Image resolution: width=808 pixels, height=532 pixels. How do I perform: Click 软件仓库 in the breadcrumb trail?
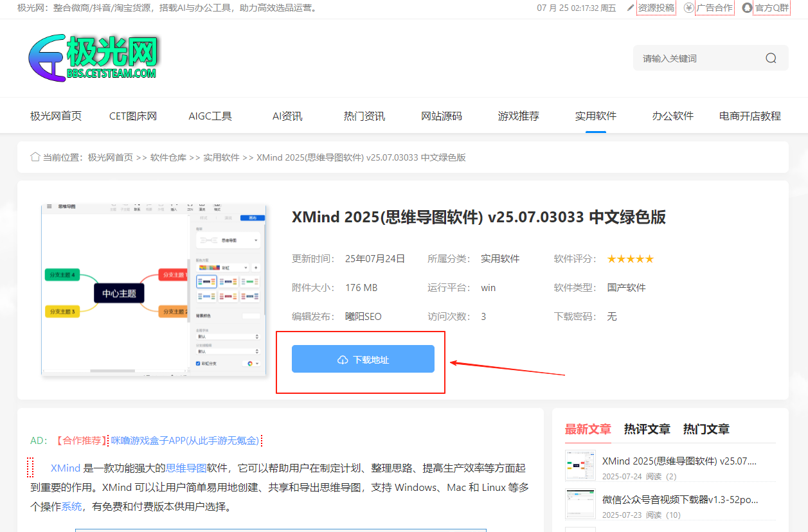pos(168,157)
